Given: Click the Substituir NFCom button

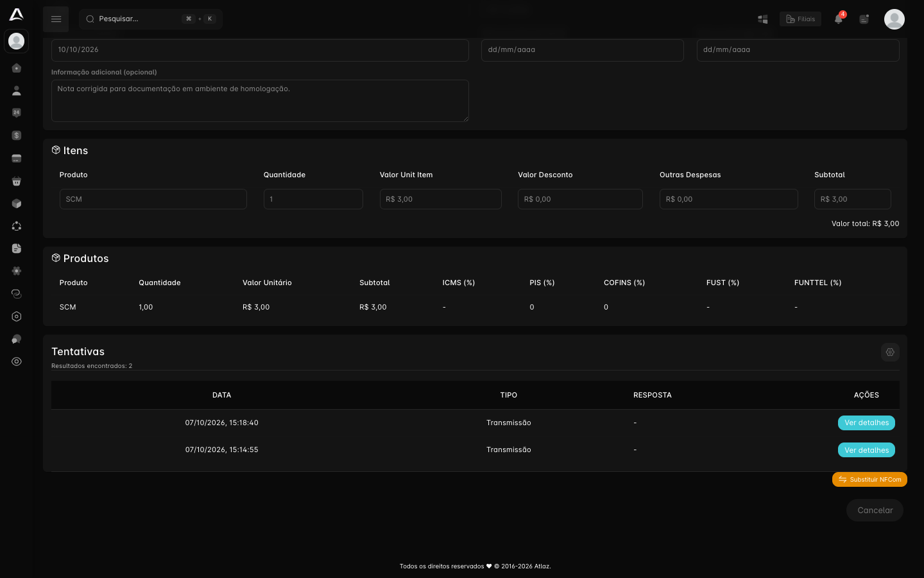Looking at the screenshot, I should pyautogui.click(x=869, y=480).
